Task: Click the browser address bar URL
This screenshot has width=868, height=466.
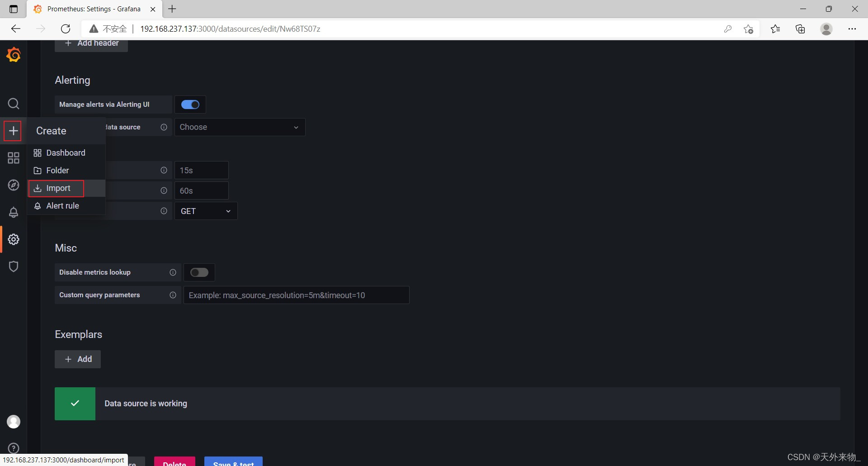Action: coord(230,29)
